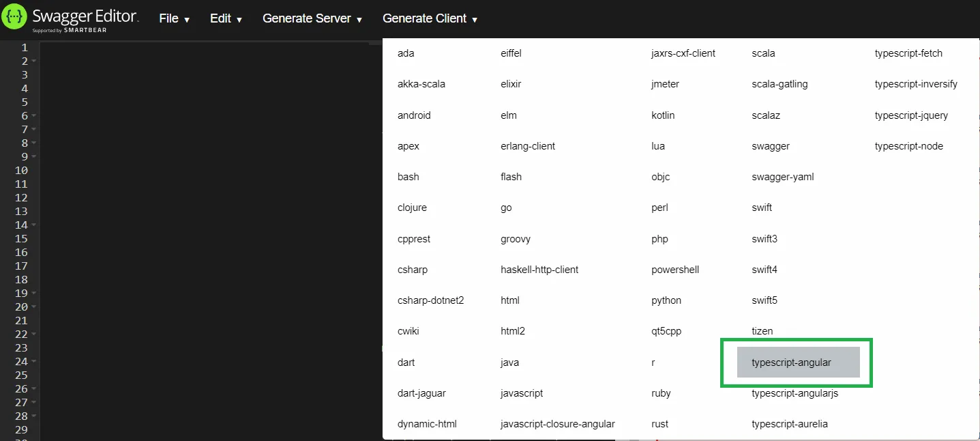Select haskell-http-client from the list
Screen dimensions: 980x441
539,270
